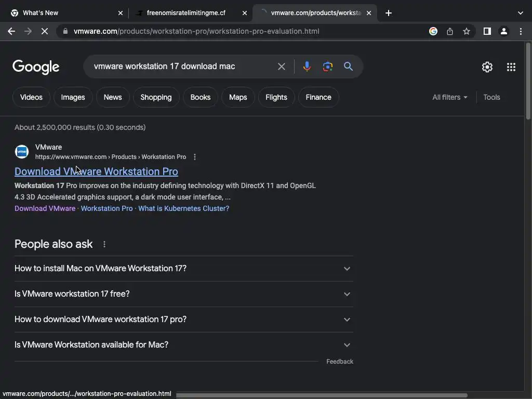Image resolution: width=532 pixels, height=399 pixels.
Task: Open What is Kubernetes Cluster link
Action: (x=183, y=208)
